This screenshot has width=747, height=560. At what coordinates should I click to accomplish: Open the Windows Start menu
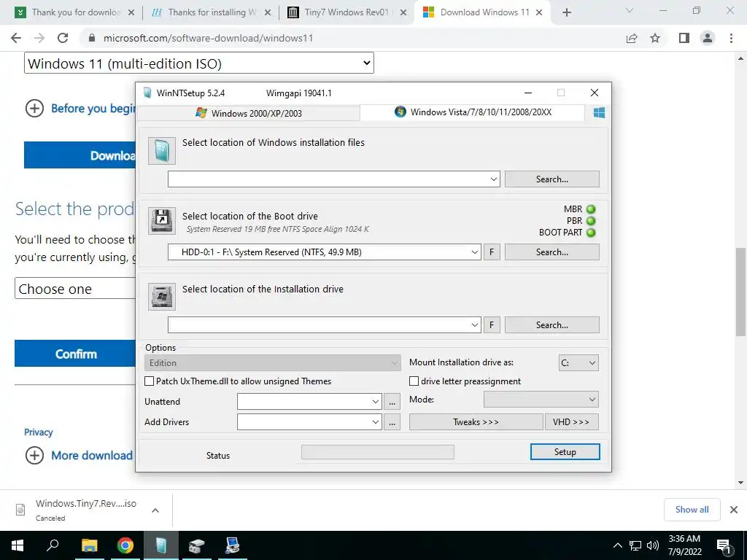[18, 545]
